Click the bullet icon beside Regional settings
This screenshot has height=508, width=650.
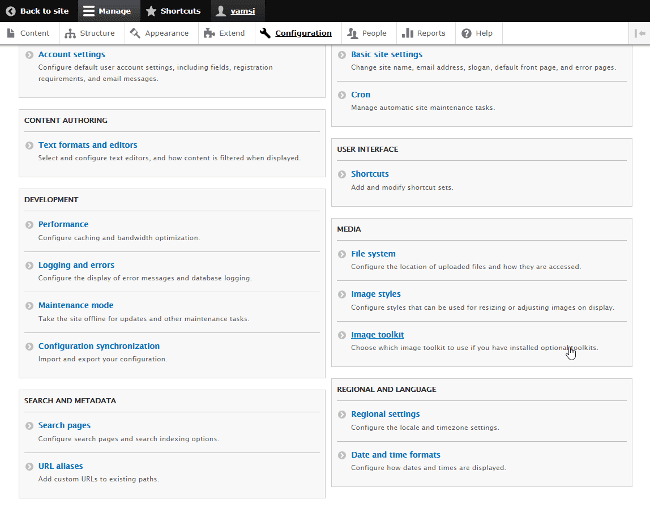pos(342,414)
